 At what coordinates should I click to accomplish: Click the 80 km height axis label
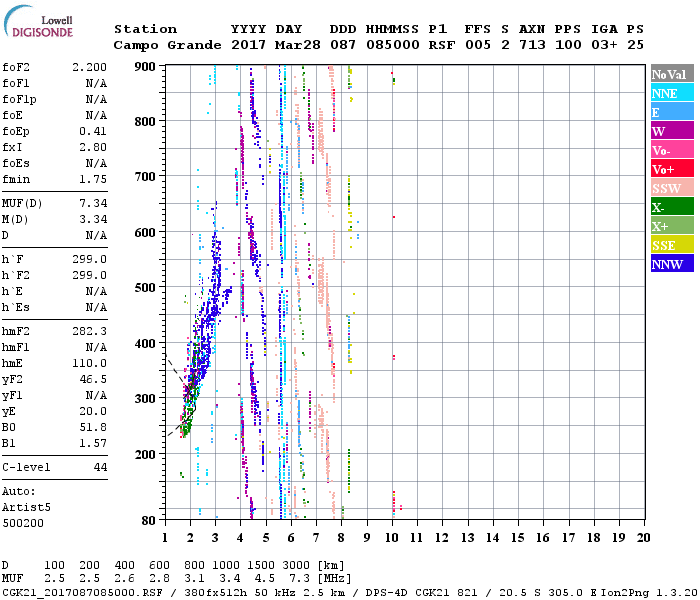coord(149,520)
